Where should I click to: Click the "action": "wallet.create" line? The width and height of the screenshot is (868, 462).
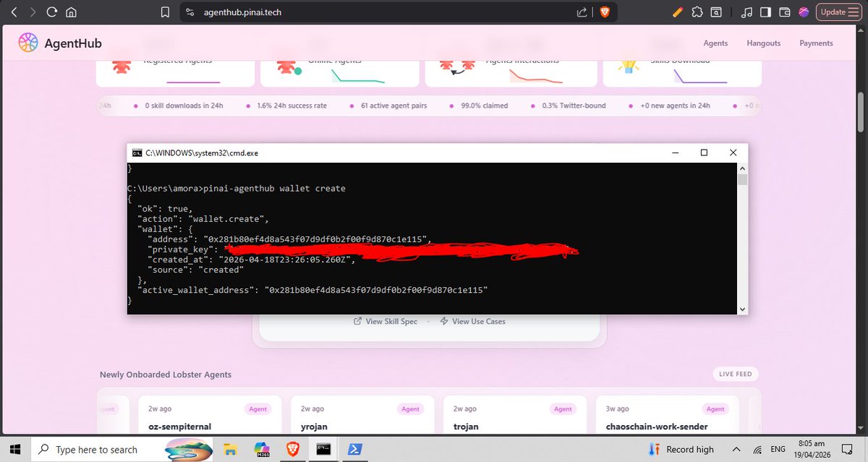204,218
